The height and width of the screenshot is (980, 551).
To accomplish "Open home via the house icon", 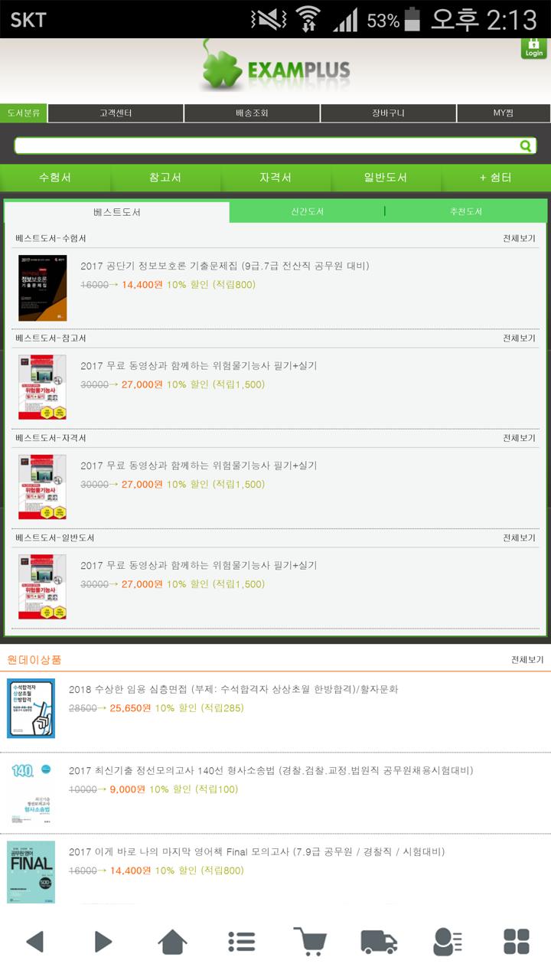I will pos(173,942).
